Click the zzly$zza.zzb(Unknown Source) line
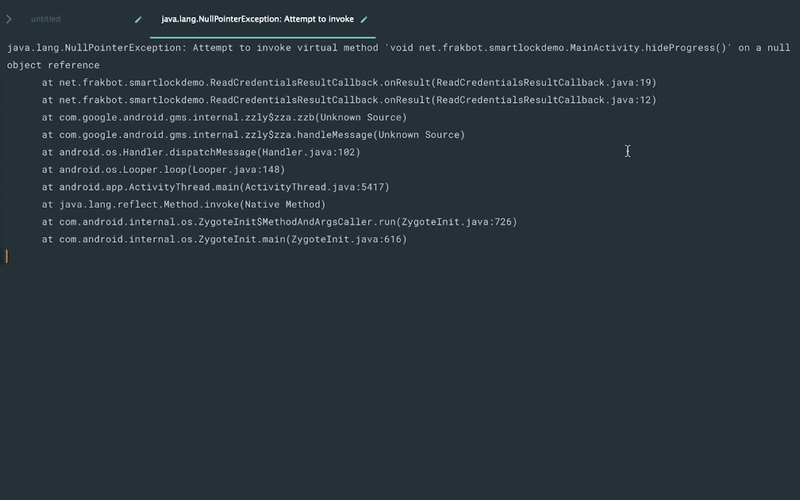Viewport: 800px width, 500px height. [x=224, y=117]
